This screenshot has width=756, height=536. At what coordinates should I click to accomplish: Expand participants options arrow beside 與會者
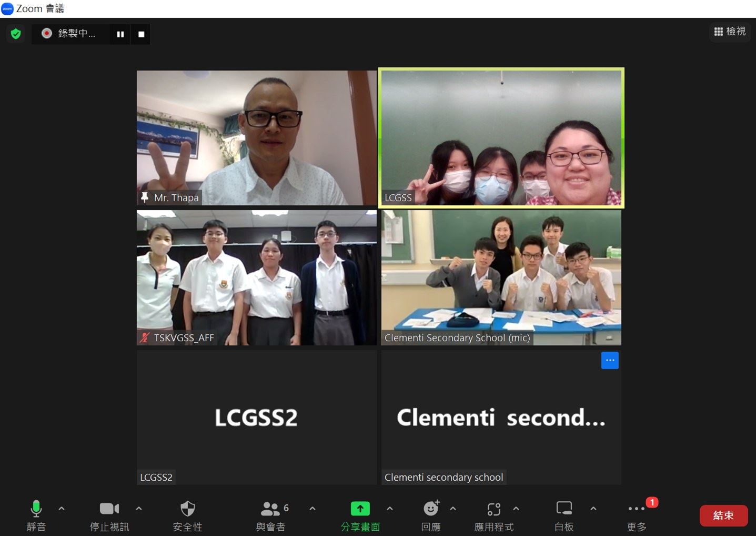[313, 509]
